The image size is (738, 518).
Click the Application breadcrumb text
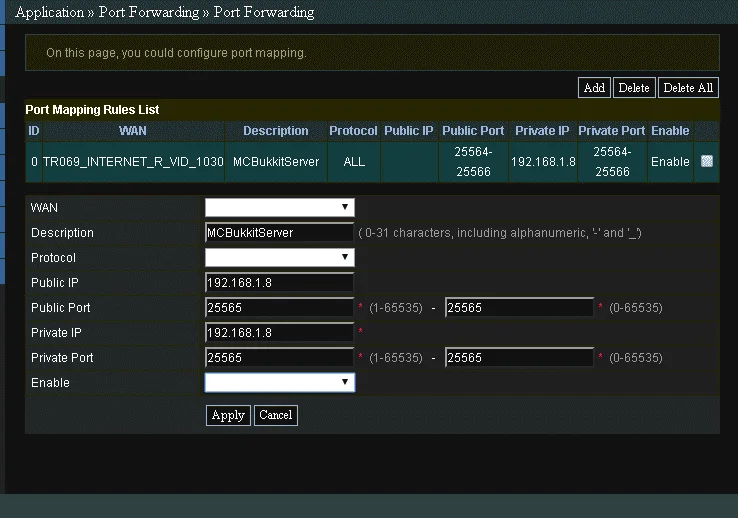click(x=49, y=12)
